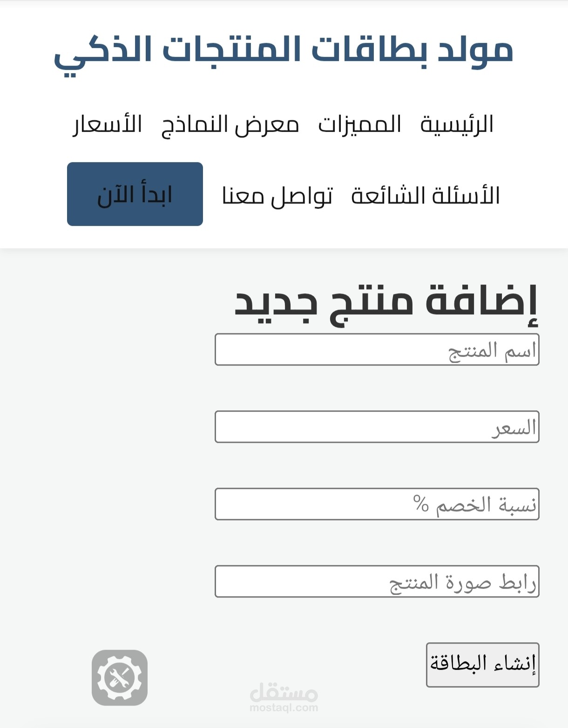Open the الأسئلة الشائعة FAQ link
This screenshot has width=568, height=728.
(426, 195)
